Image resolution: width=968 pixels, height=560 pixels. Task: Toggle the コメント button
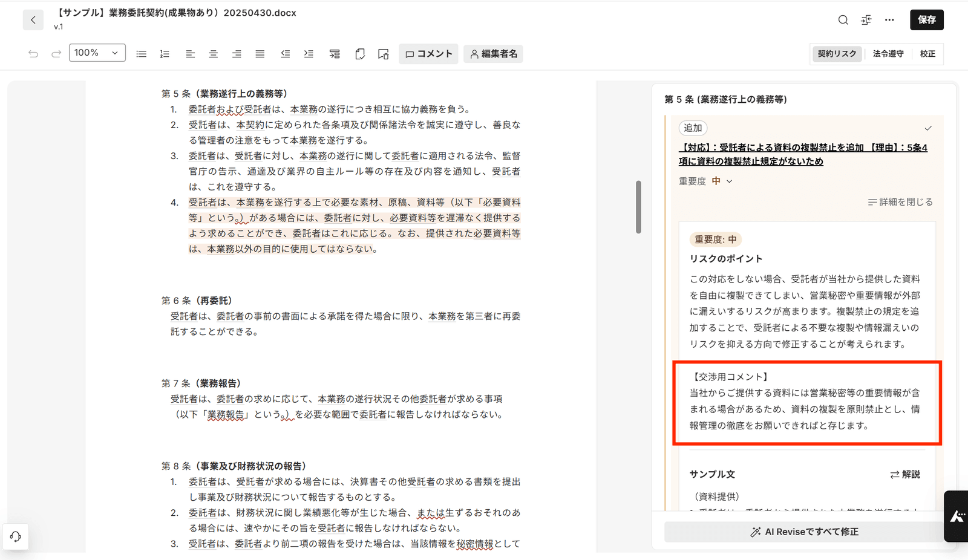pos(428,54)
